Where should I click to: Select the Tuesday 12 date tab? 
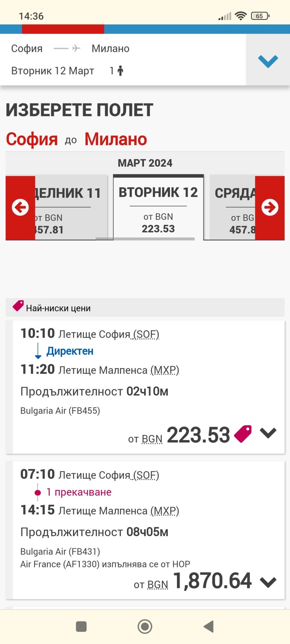point(158,208)
